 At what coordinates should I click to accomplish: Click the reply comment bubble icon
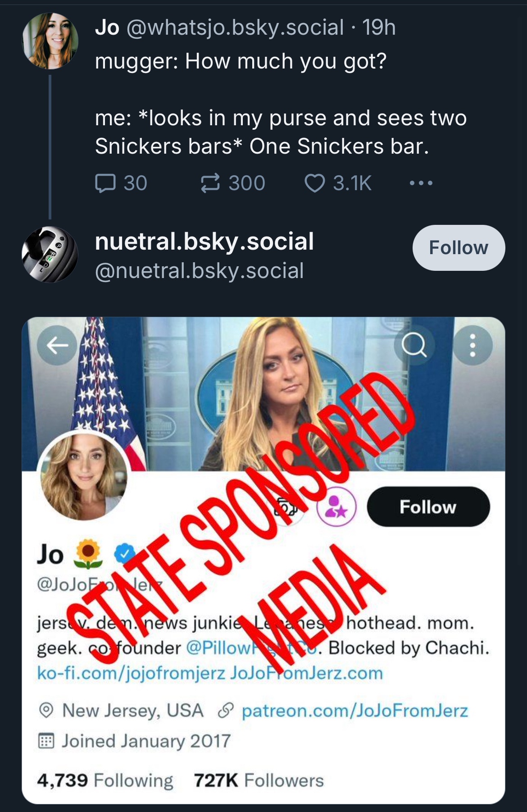[x=105, y=183]
